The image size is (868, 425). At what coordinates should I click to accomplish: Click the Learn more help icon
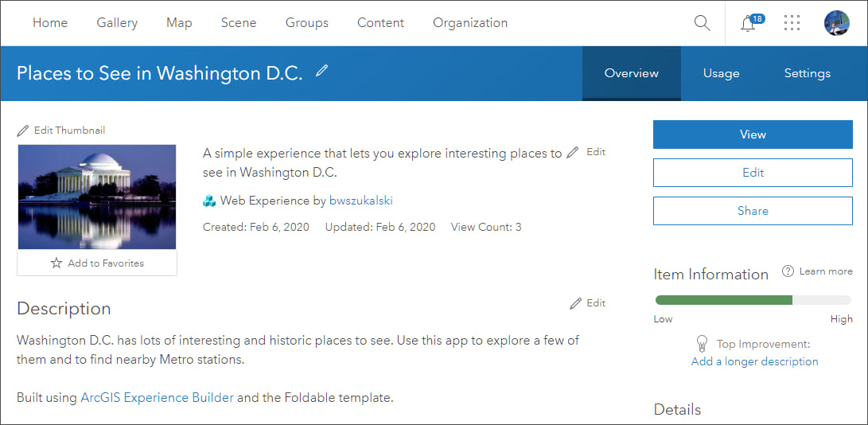coord(788,271)
